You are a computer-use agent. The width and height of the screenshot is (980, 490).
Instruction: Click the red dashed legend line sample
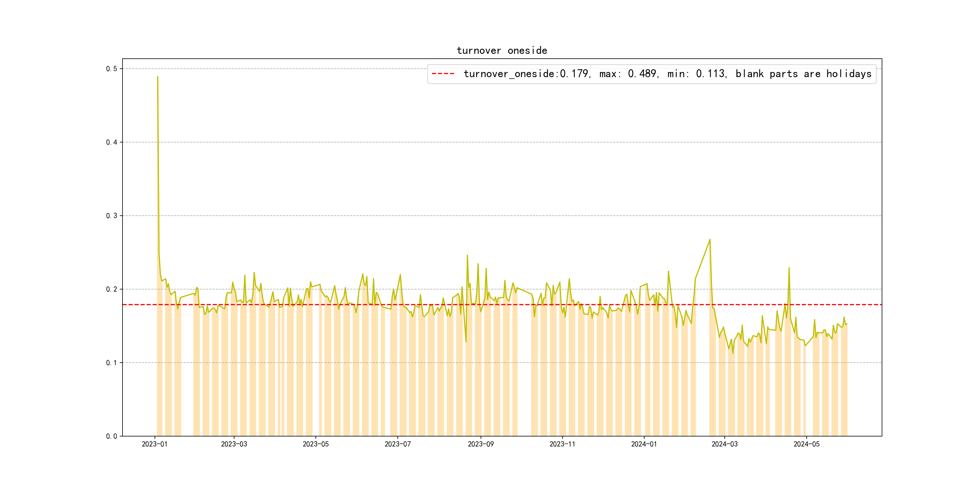pyautogui.click(x=443, y=74)
